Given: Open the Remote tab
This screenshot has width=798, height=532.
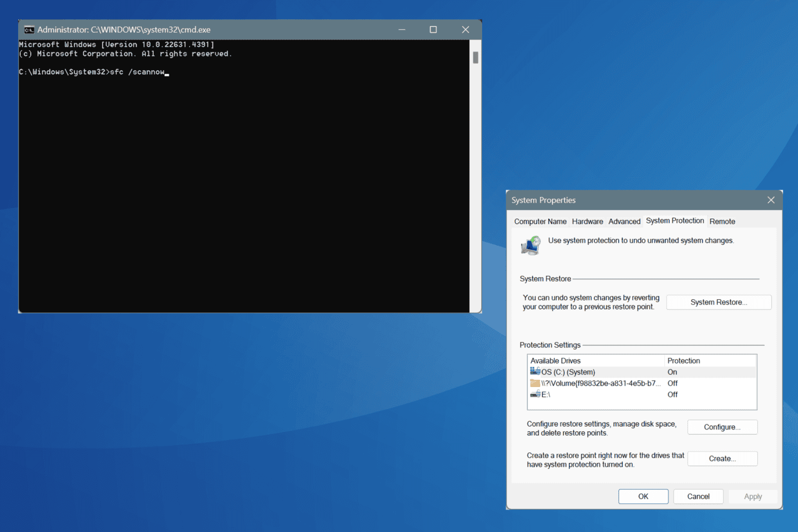Looking at the screenshot, I should (x=722, y=221).
